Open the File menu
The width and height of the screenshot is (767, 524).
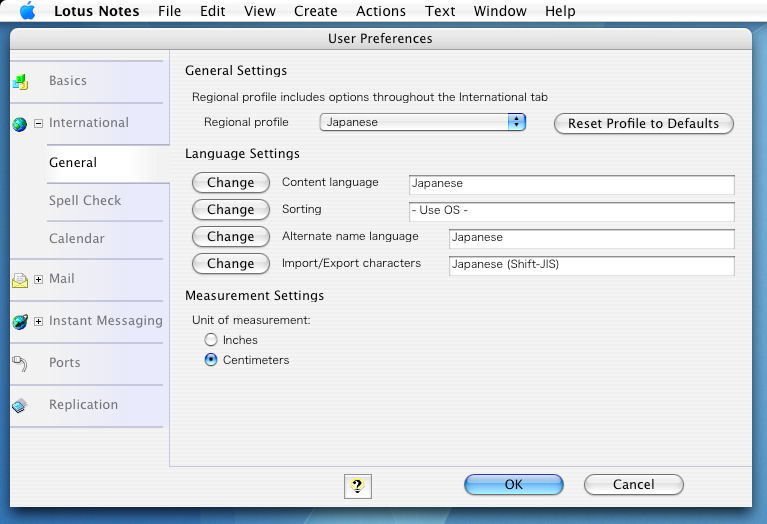169,11
